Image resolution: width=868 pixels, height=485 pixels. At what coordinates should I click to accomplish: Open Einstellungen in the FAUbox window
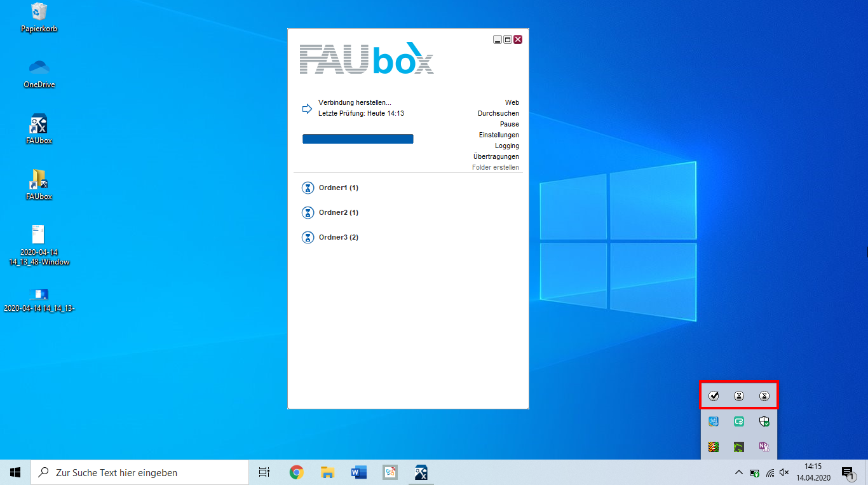[499, 135]
